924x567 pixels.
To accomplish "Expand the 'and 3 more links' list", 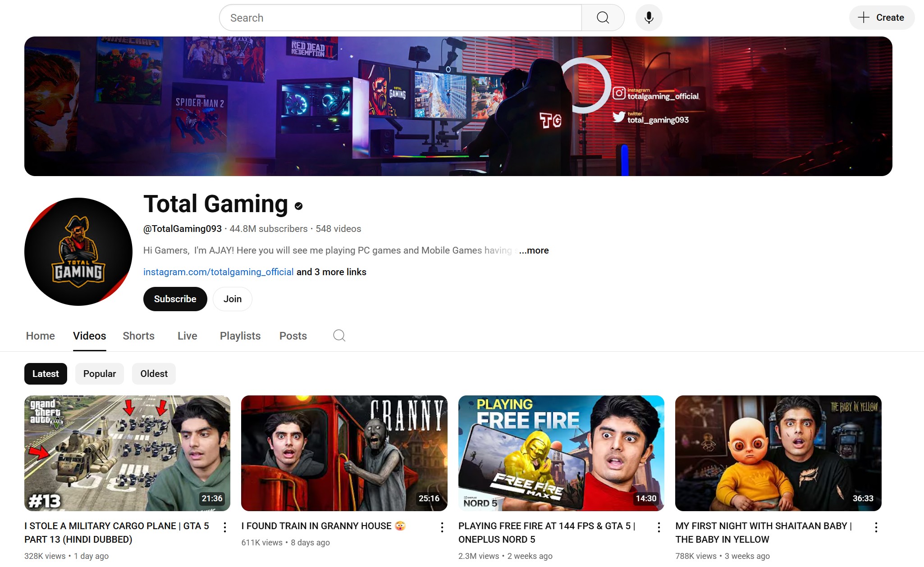I will coord(331,272).
